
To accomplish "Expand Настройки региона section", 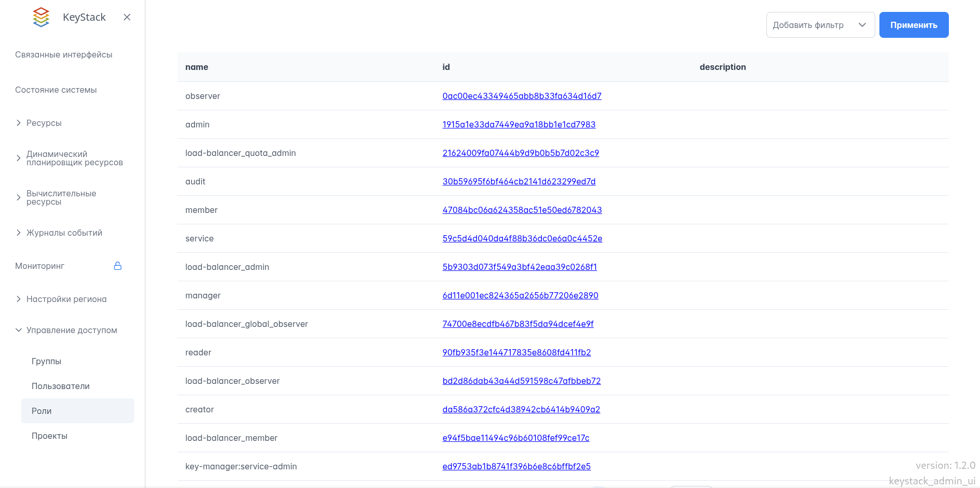I will pos(66,299).
